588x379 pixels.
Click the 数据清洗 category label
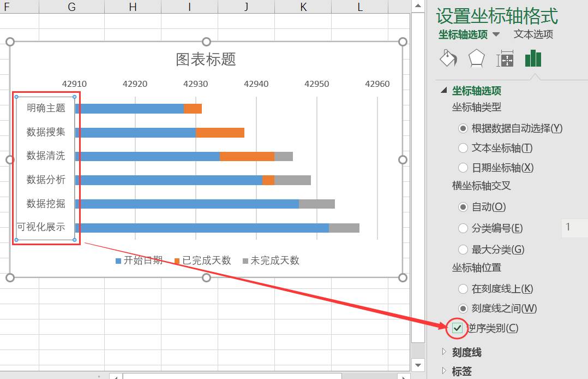46,156
